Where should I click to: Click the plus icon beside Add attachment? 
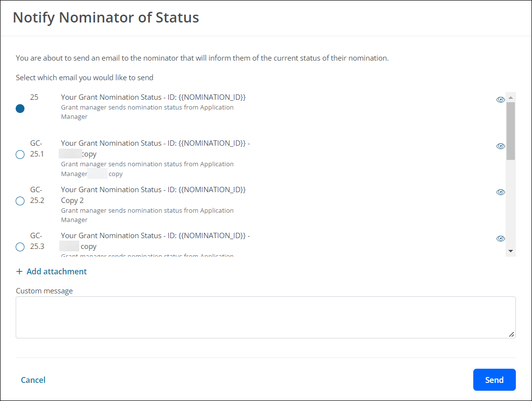point(20,271)
